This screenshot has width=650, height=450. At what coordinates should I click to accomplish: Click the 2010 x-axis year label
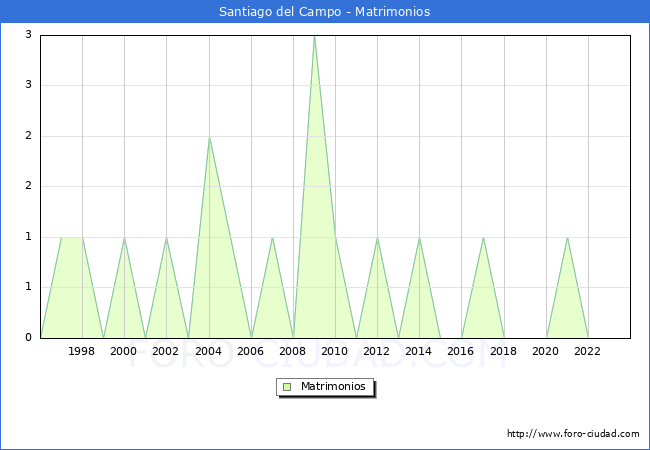click(x=335, y=351)
